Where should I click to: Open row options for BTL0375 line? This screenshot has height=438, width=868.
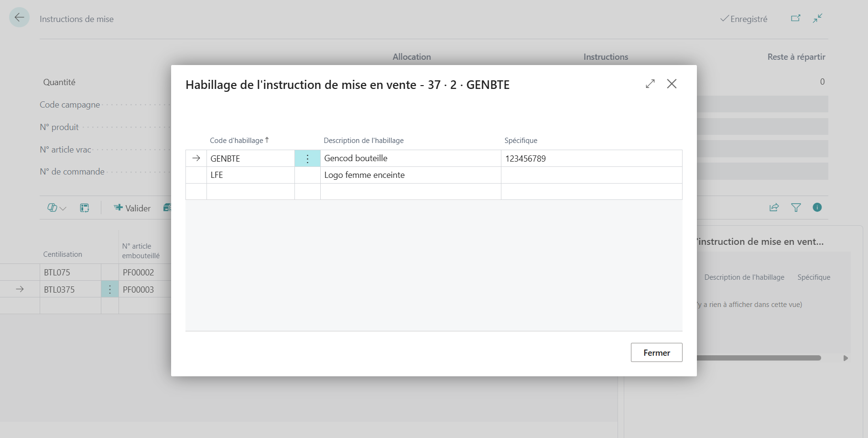click(109, 289)
